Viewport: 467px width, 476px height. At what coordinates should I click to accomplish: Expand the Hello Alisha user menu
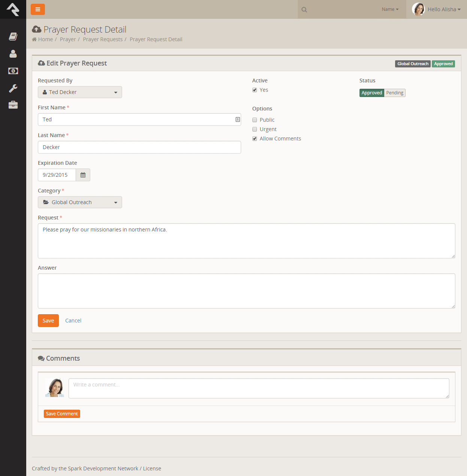[x=444, y=9]
